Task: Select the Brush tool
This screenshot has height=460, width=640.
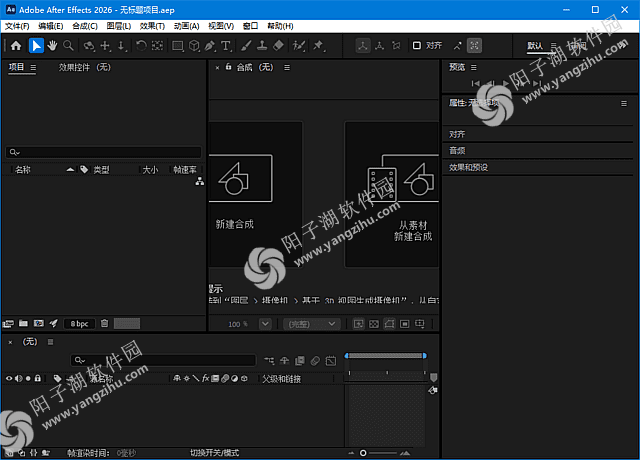Action: [x=246, y=45]
